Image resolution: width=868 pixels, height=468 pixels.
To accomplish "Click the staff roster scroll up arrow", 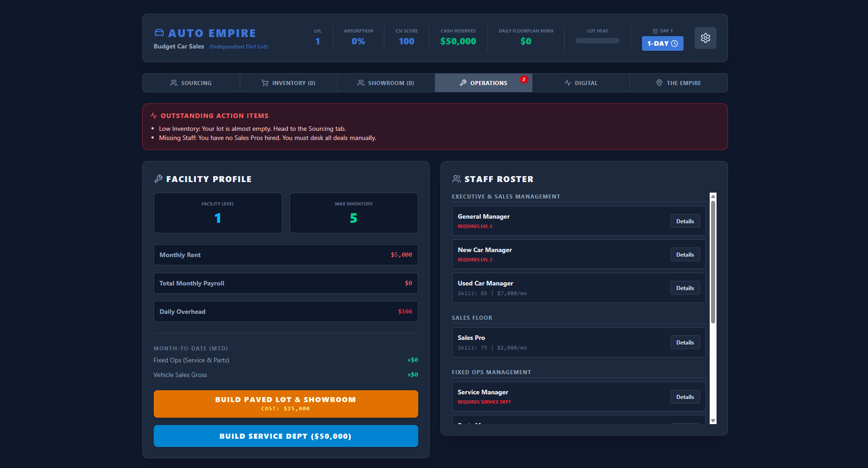I will pos(713,196).
